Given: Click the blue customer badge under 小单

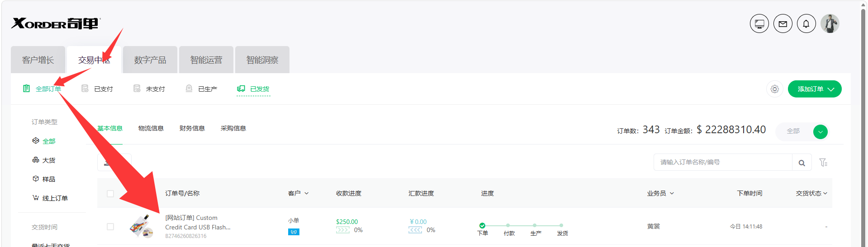Looking at the screenshot, I should (x=294, y=232).
